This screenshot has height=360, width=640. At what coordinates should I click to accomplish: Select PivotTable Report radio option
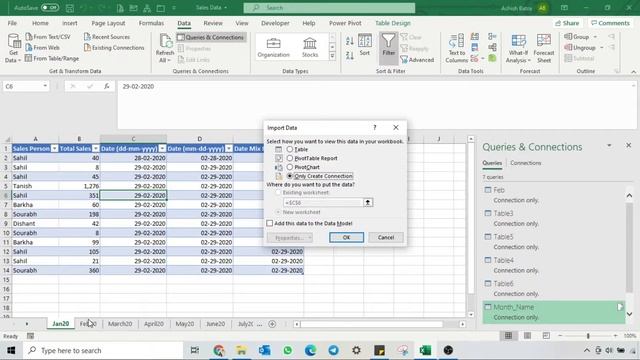[x=290, y=158]
